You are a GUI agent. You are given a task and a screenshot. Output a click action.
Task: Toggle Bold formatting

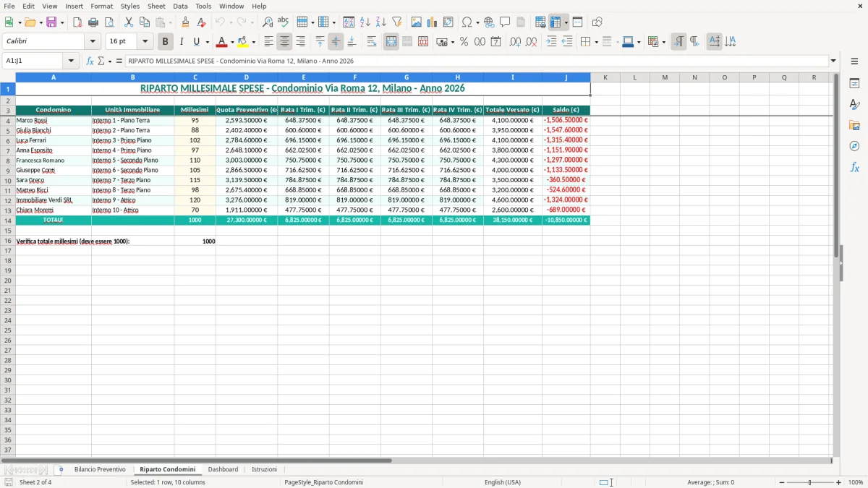click(x=166, y=42)
